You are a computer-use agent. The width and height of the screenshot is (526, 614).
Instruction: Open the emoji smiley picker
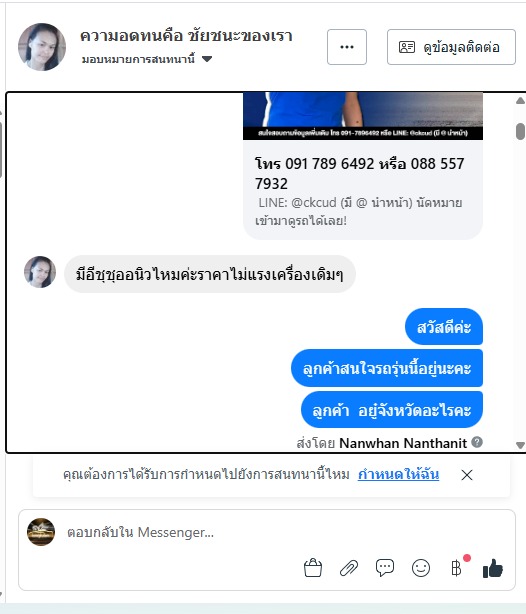(x=421, y=568)
